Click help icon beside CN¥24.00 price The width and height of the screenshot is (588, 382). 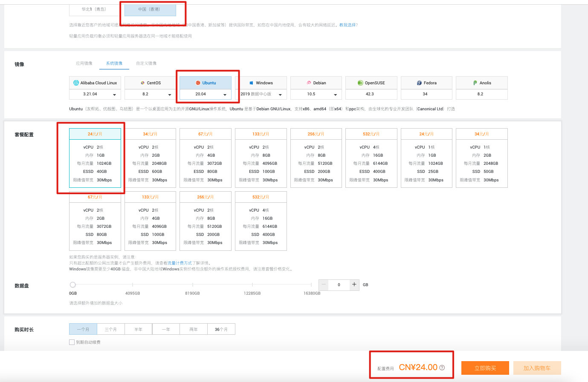click(x=442, y=368)
